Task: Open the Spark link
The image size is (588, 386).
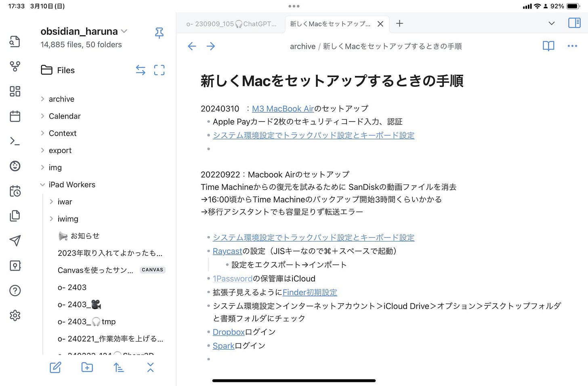Action: [223, 346]
